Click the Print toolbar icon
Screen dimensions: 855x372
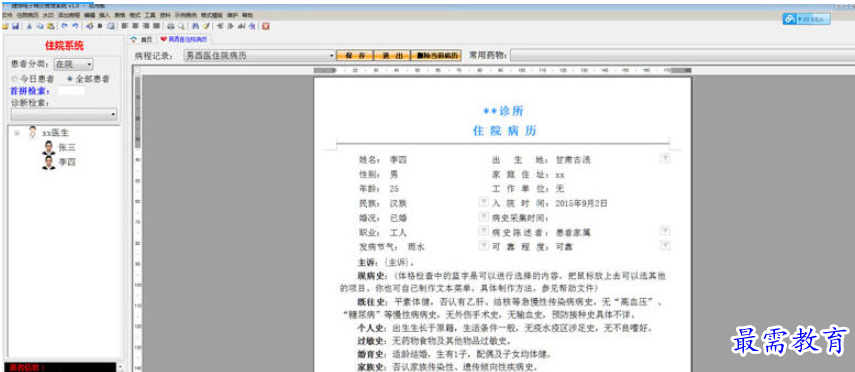170,26
